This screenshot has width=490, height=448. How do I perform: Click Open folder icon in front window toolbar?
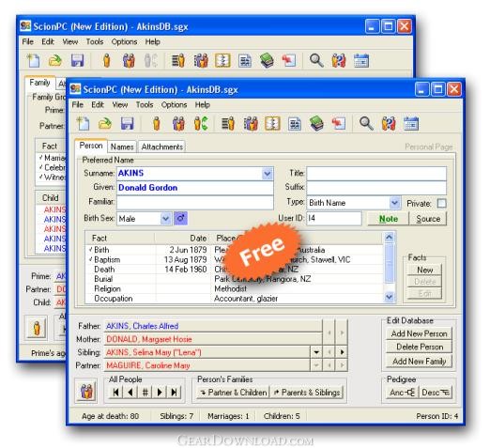[105, 124]
